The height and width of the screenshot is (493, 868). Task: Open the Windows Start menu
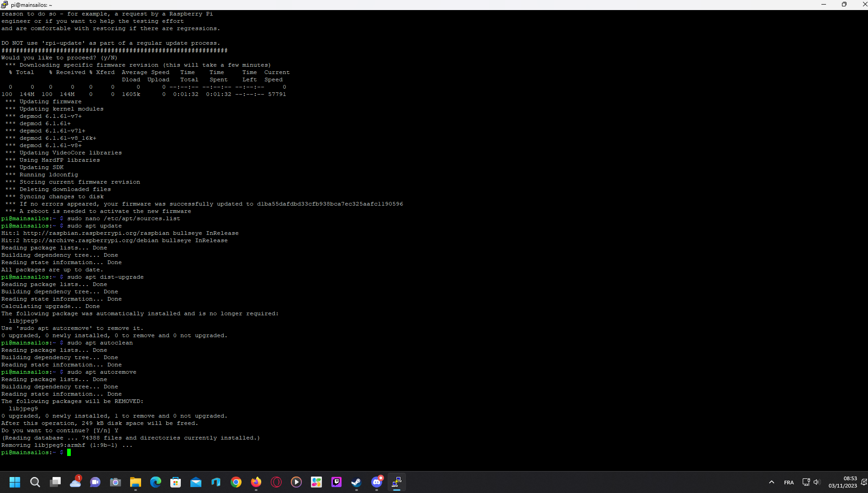(x=15, y=482)
